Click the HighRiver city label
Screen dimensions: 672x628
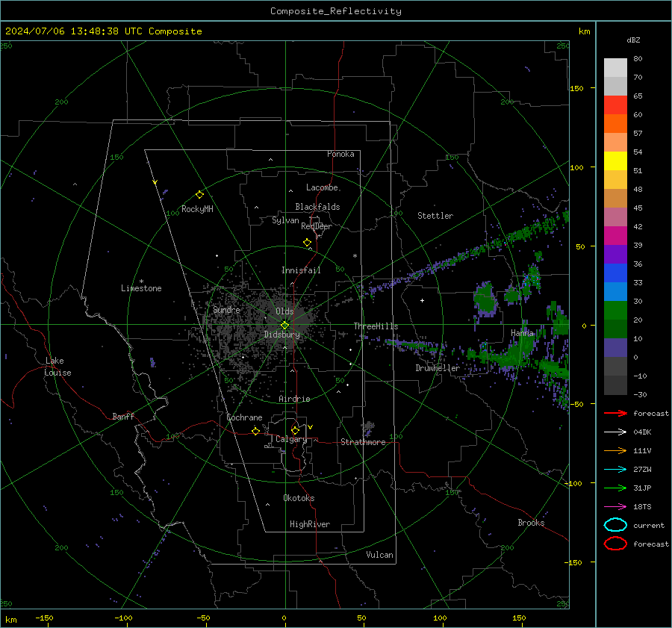(310, 524)
